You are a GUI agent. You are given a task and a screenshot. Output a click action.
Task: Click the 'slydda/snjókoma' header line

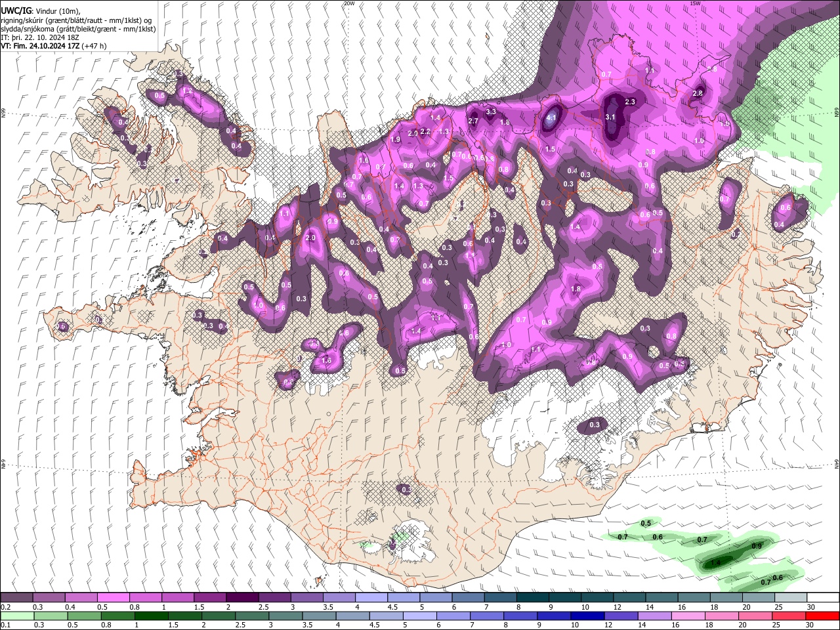pos(79,29)
